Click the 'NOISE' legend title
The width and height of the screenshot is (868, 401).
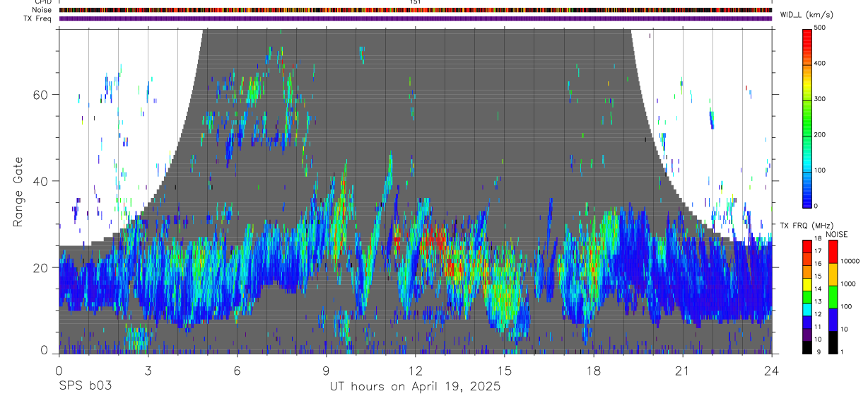[x=836, y=235]
